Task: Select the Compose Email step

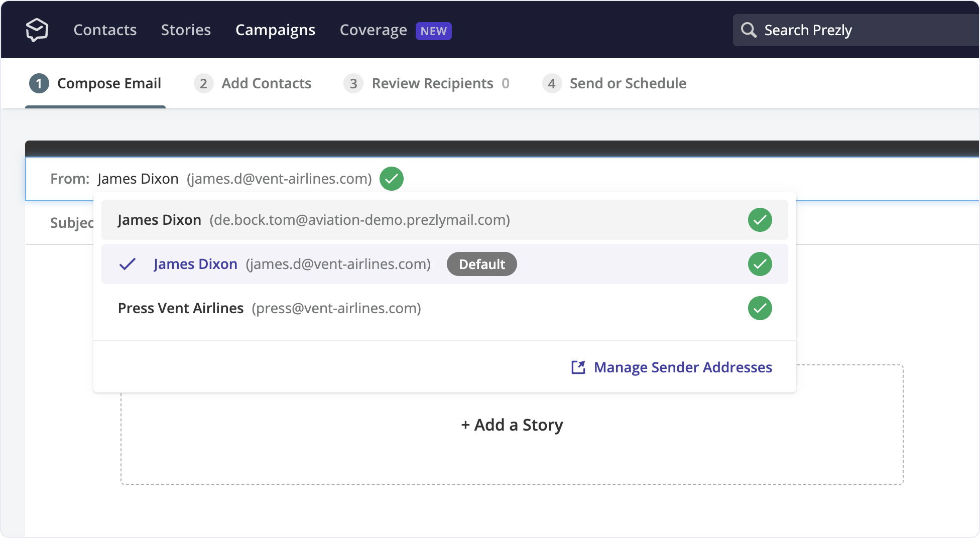Action: (x=95, y=83)
